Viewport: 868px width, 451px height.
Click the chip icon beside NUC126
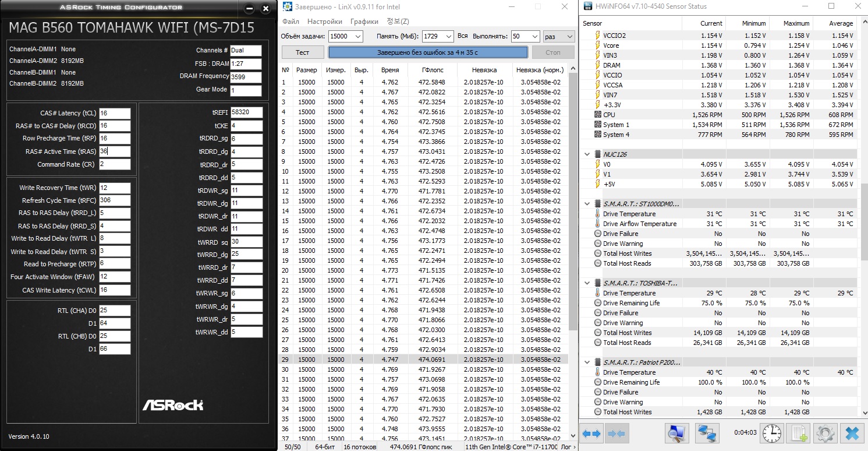(x=597, y=154)
